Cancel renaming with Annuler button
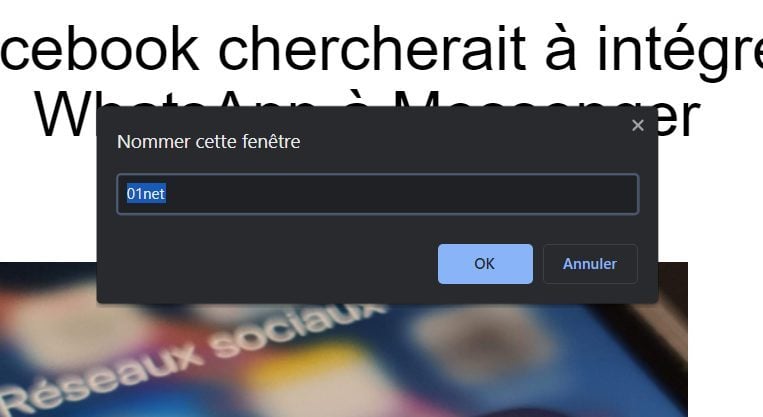Image resolution: width=763 pixels, height=417 pixels. point(590,264)
